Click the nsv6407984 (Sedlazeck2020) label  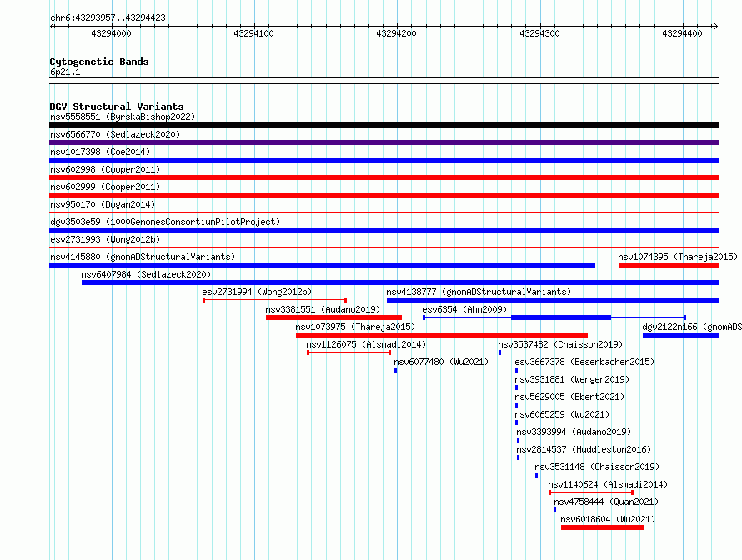(x=146, y=274)
